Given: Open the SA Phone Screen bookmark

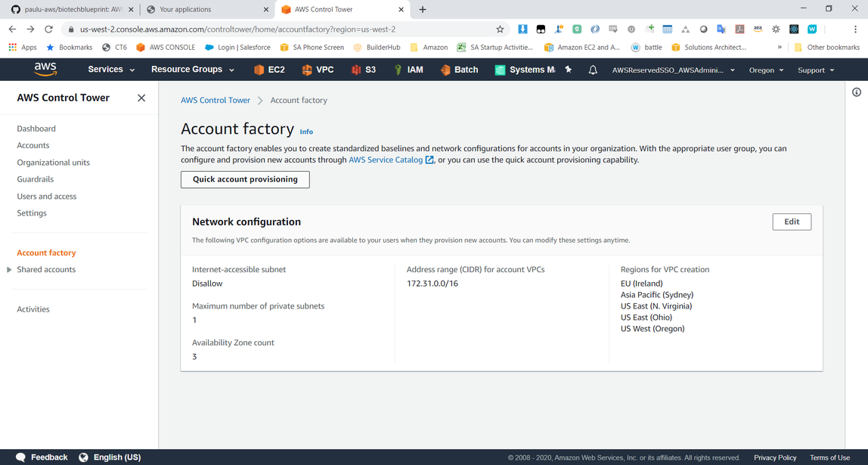Looking at the screenshot, I should (312, 47).
